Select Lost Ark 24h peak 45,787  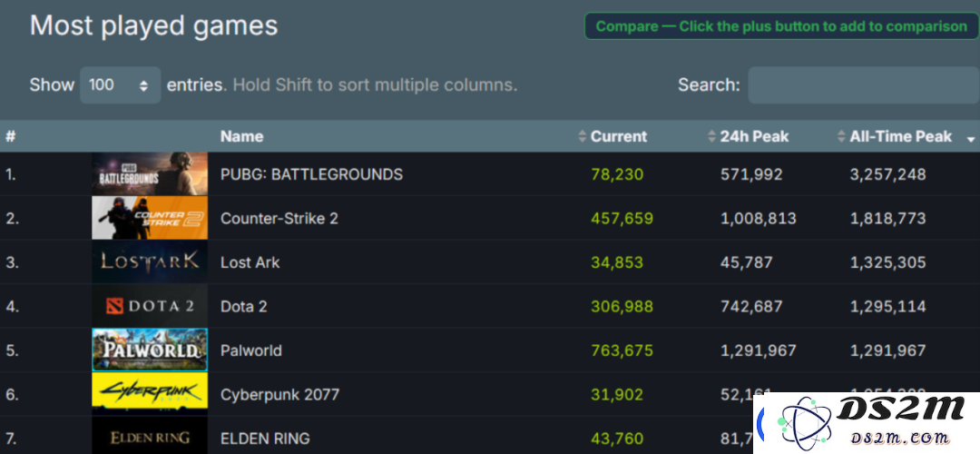(746, 262)
